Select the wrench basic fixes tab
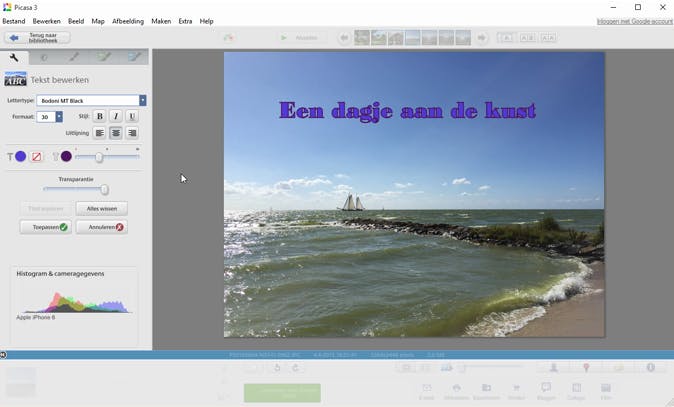674x407 pixels. click(x=14, y=58)
